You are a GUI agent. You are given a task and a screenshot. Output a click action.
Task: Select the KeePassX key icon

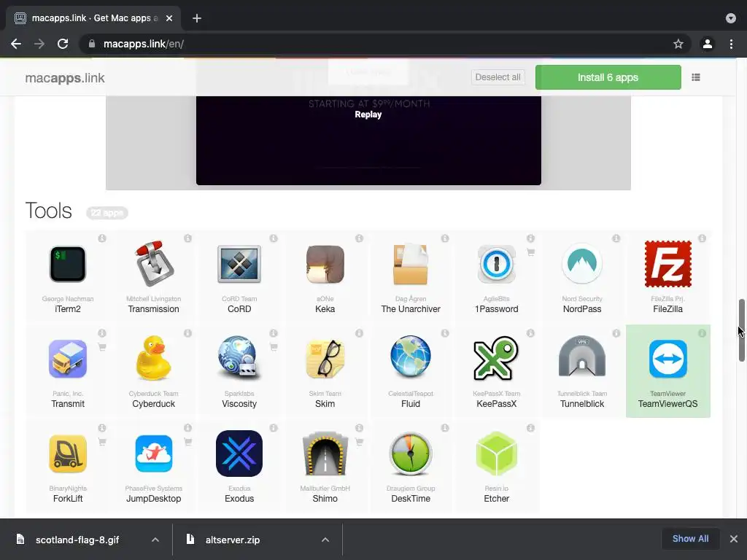[x=496, y=359]
